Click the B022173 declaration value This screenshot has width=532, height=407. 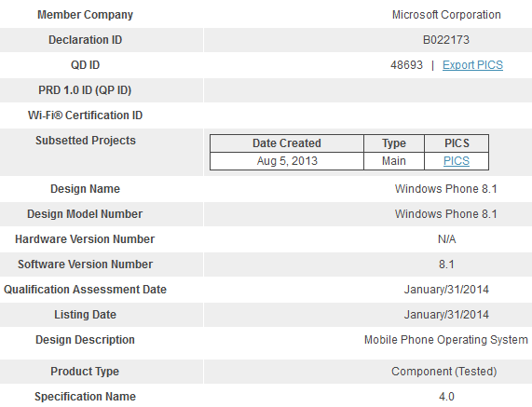(446, 40)
